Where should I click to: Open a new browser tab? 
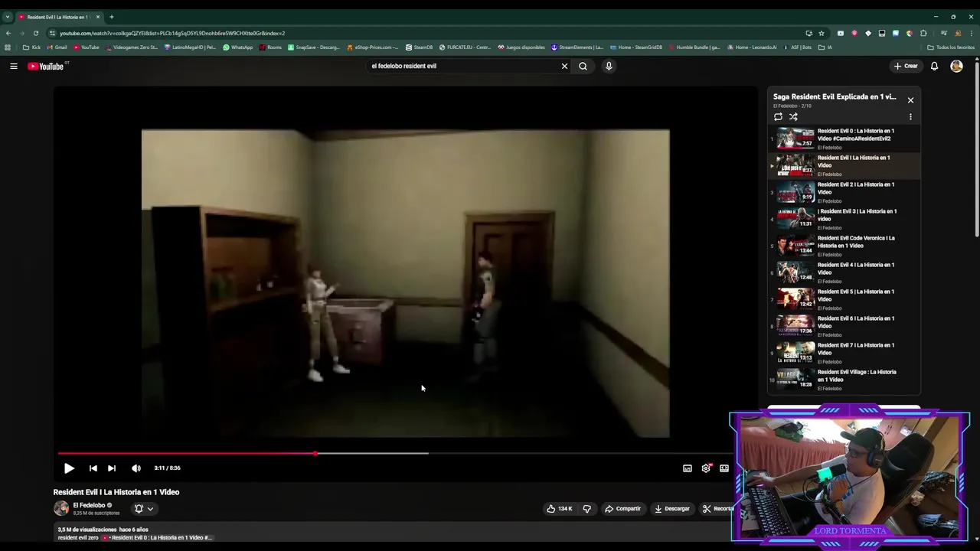[111, 17]
